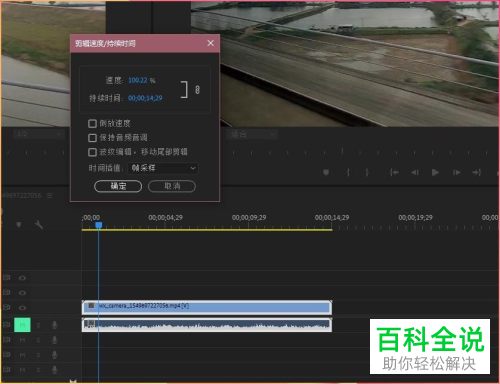Hide the topmost video track output

(22, 278)
